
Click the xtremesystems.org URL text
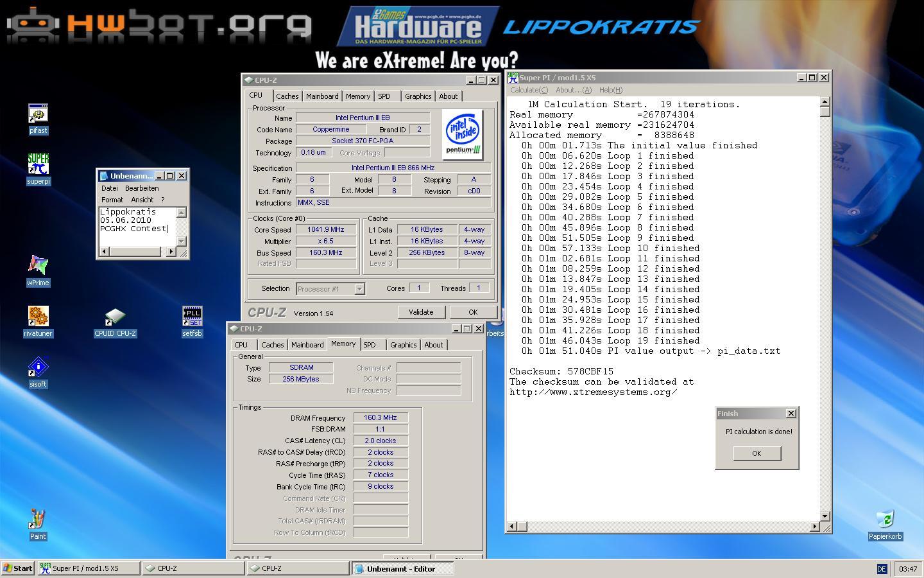pyautogui.click(x=594, y=392)
